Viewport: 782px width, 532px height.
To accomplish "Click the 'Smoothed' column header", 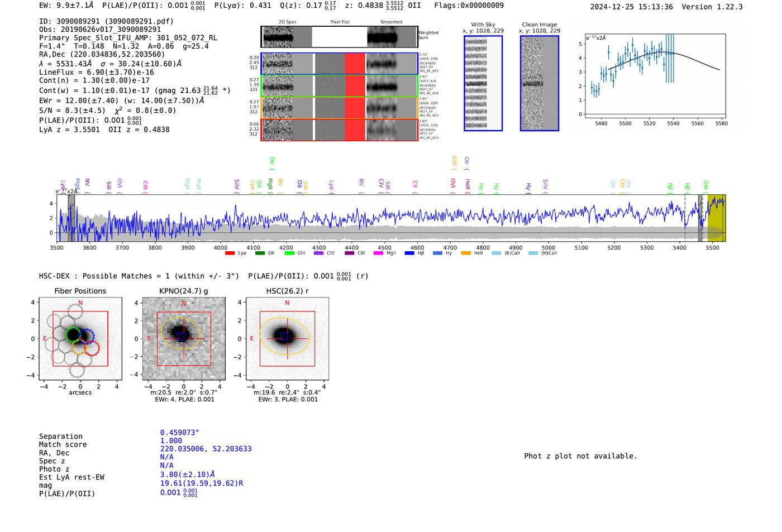I will click(391, 22).
